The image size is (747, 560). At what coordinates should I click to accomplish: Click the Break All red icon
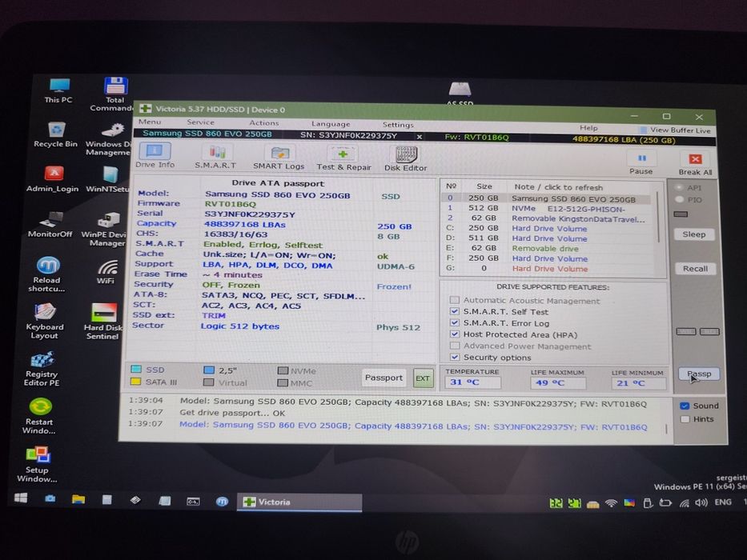[695, 158]
